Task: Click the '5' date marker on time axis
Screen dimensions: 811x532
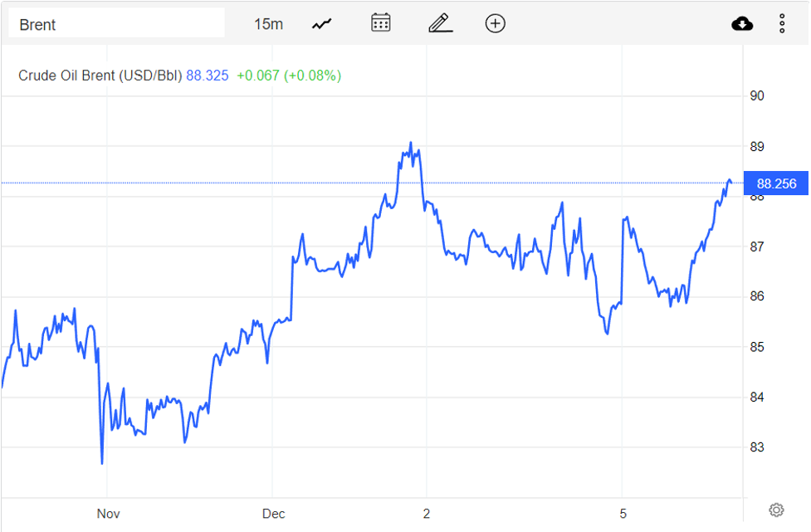Action: [623, 514]
